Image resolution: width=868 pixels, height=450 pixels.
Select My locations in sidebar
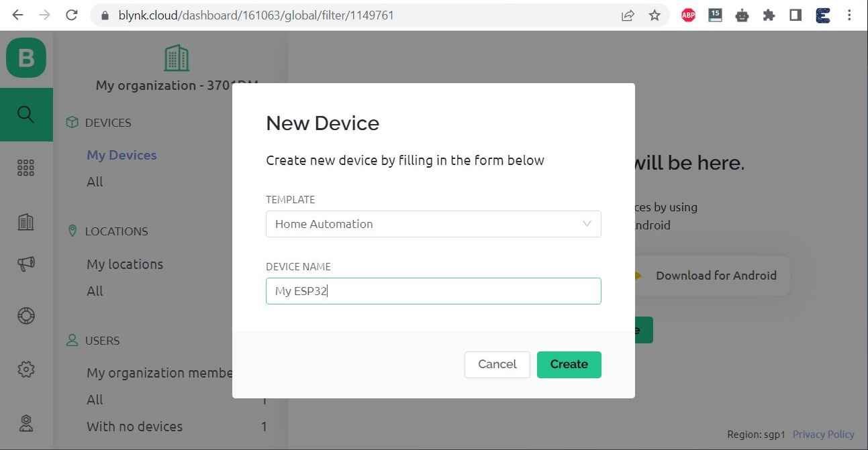125,264
